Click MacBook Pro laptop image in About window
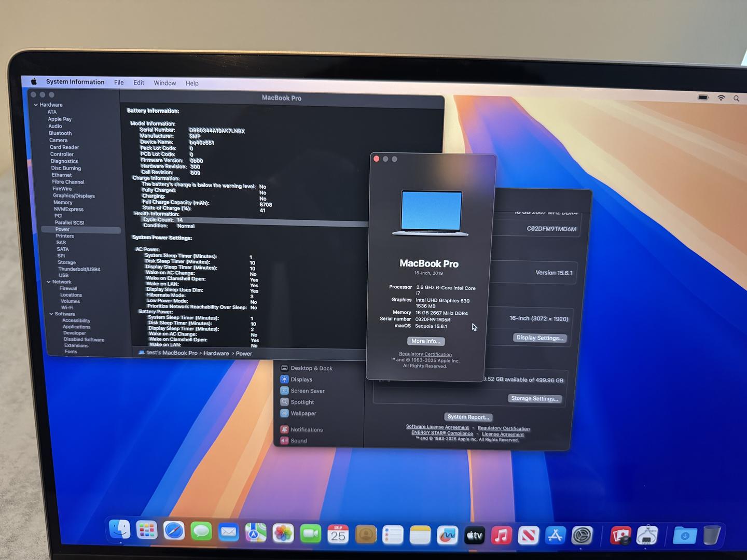 click(430, 213)
